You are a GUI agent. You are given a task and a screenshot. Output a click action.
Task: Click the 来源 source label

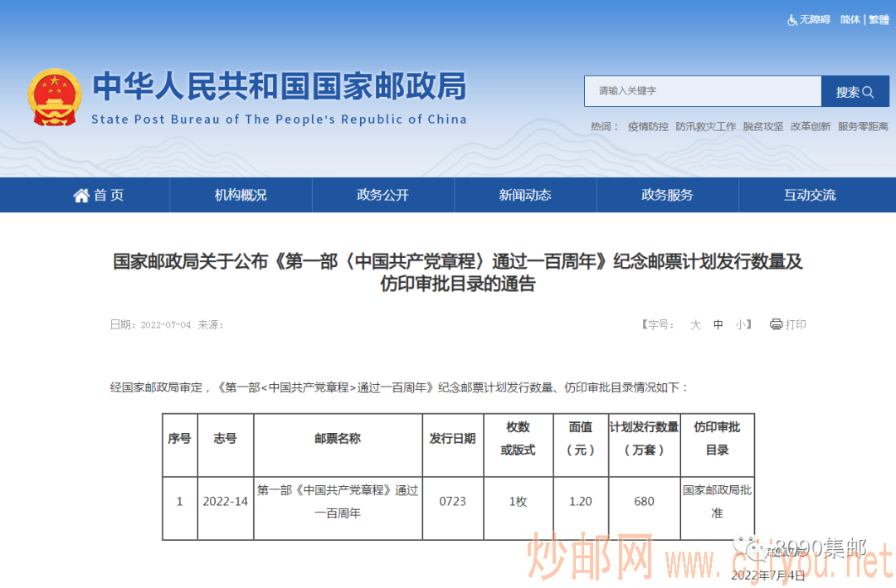pyautogui.click(x=210, y=324)
